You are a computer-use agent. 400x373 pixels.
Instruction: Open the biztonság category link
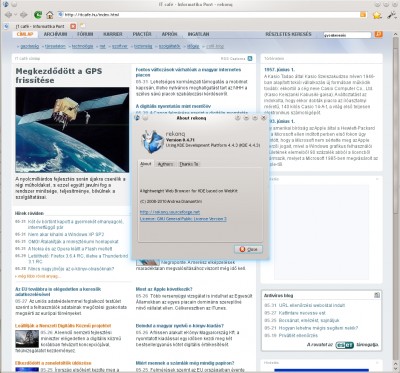click(143, 46)
